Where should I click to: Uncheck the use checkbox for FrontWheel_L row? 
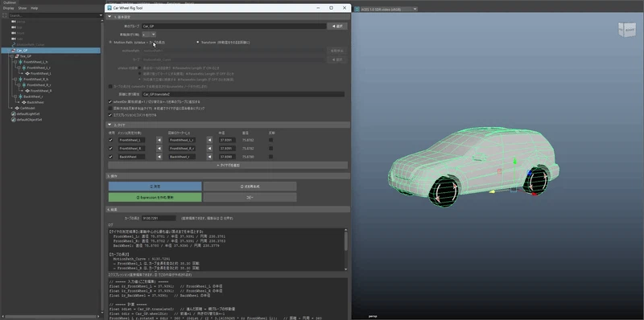[x=110, y=140]
